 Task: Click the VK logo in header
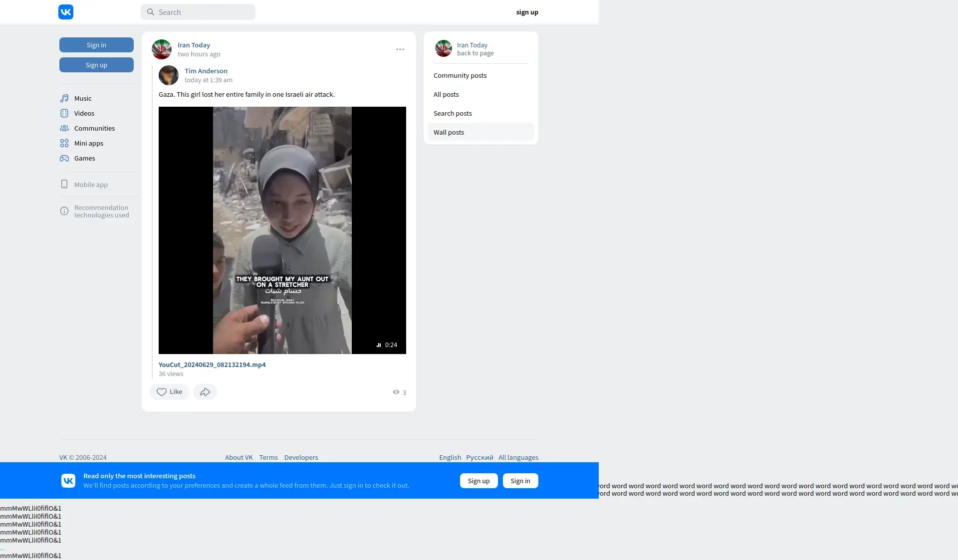tap(66, 12)
